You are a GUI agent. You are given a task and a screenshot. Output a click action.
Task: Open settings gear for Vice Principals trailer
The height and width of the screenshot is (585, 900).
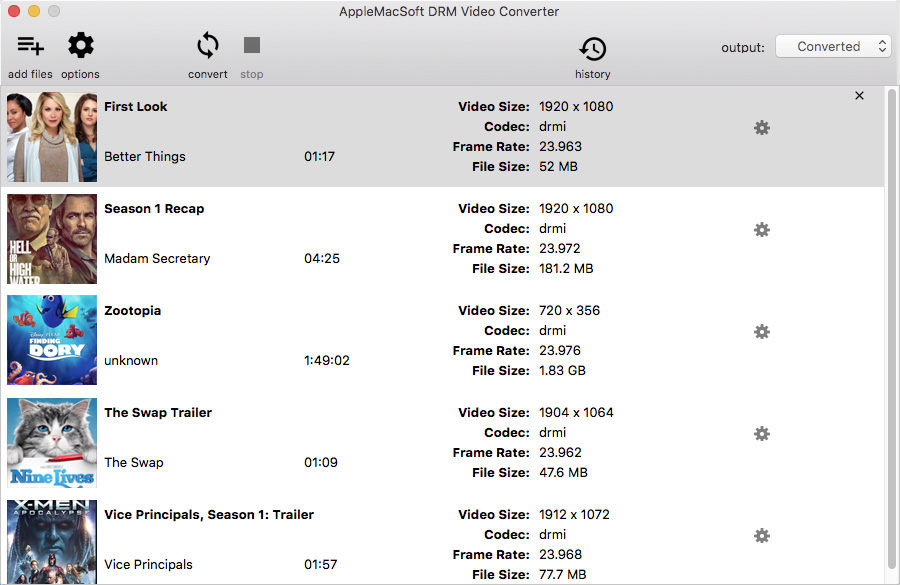[x=762, y=536]
